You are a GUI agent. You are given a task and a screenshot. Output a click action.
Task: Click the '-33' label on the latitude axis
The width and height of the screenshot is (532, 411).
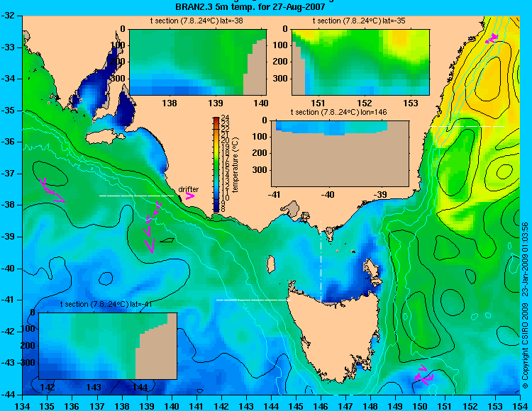pyautogui.click(x=7, y=47)
